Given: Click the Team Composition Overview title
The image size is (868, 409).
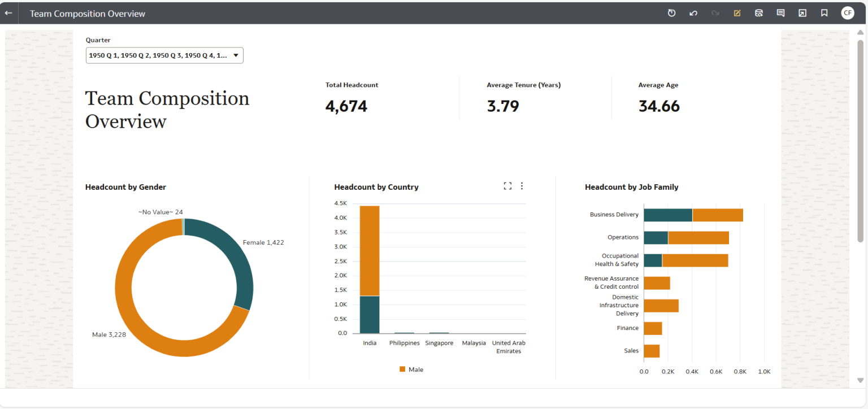Looking at the screenshot, I should [x=167, y=109].
